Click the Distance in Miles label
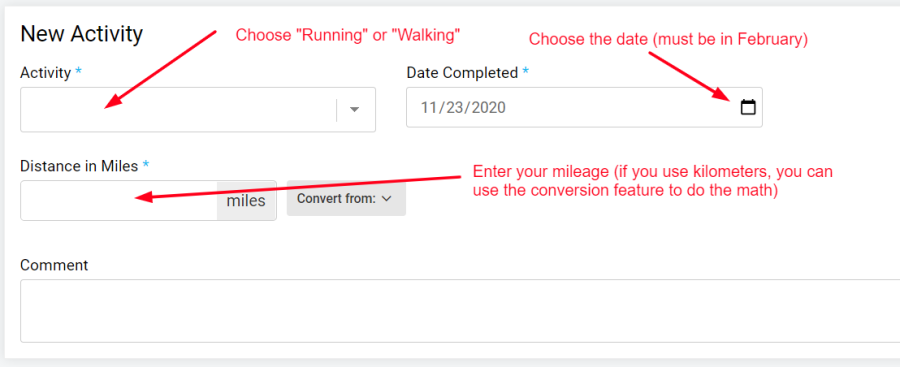Viewport: 900px width, 367px height. pos(84,166)
